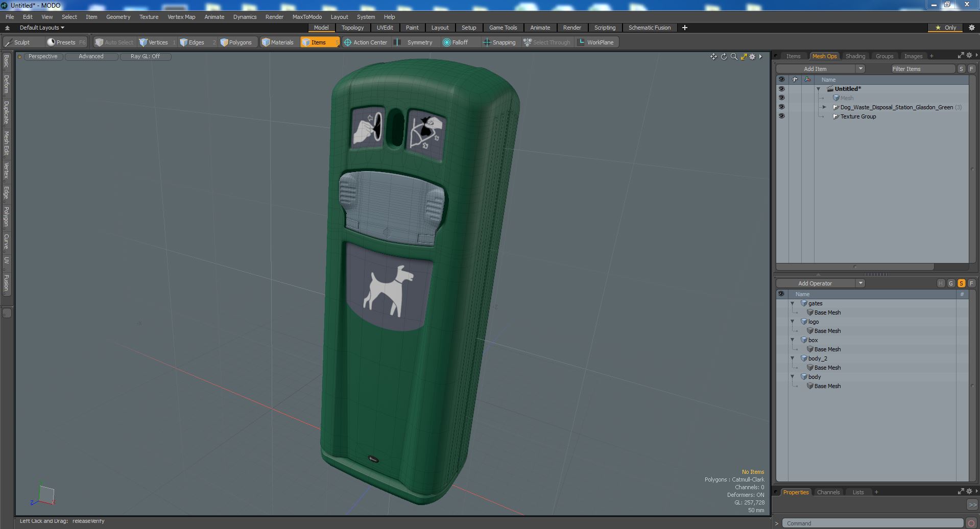Image resolution: width=980 pixels, height=529 pixels.
Task: Click the render column header in the item list
Action: click(x=807, y=80)
